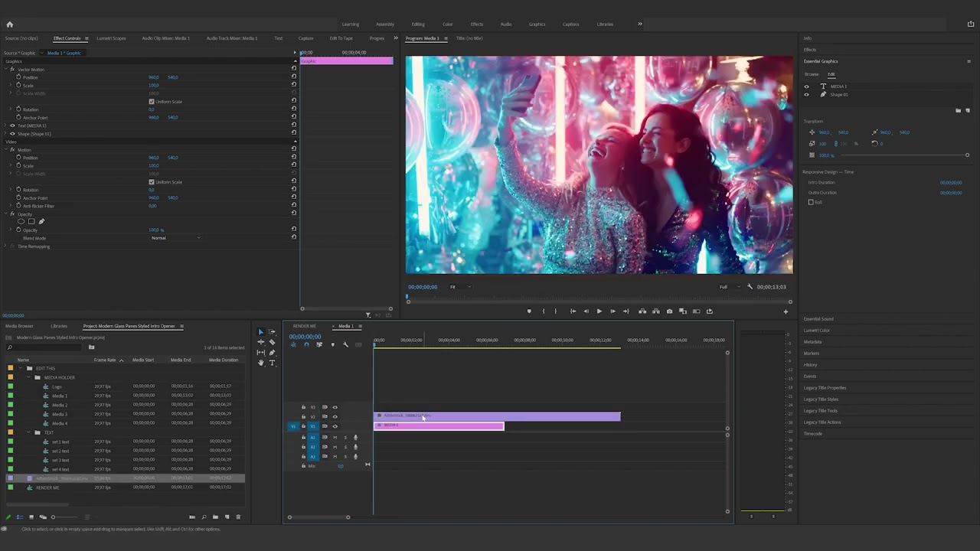Solo audio track A2

coord(345,447)
